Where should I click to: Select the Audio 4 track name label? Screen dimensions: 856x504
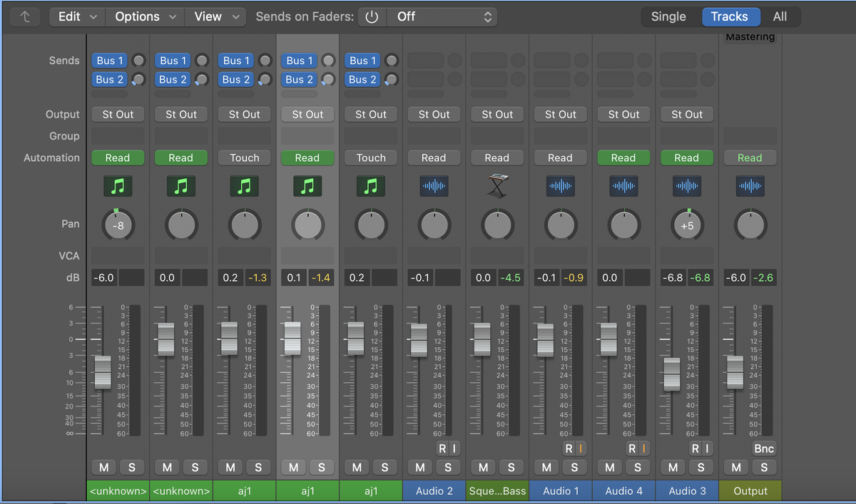point(624,490)
